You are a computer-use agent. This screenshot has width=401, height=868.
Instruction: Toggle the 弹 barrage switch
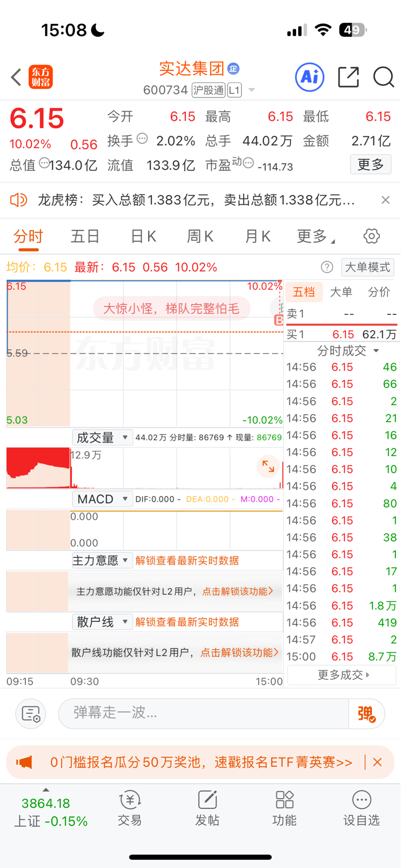click(367, 714)
